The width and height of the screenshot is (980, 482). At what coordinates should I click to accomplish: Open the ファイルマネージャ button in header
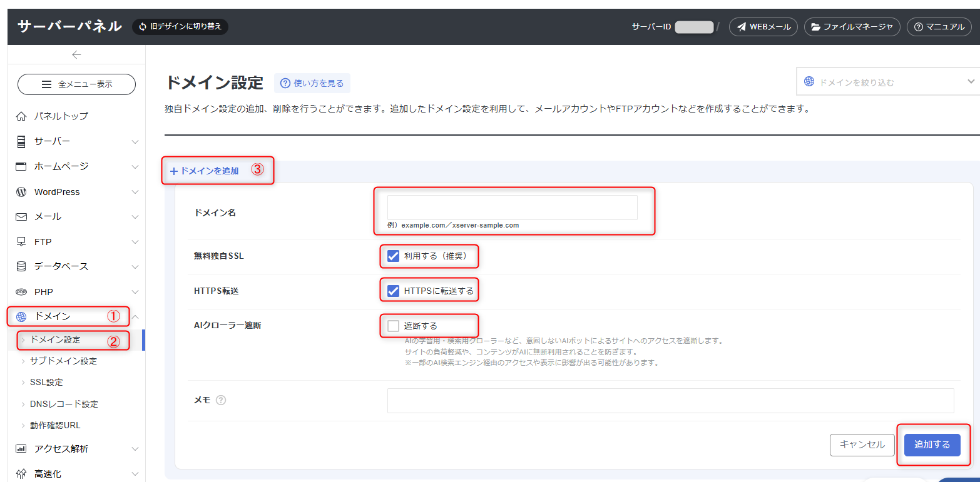[852, 27]
